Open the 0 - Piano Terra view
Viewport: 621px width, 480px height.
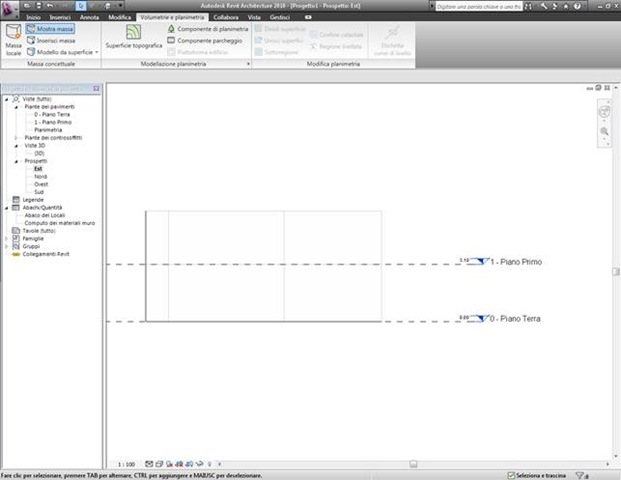click(x=52, y=114)
